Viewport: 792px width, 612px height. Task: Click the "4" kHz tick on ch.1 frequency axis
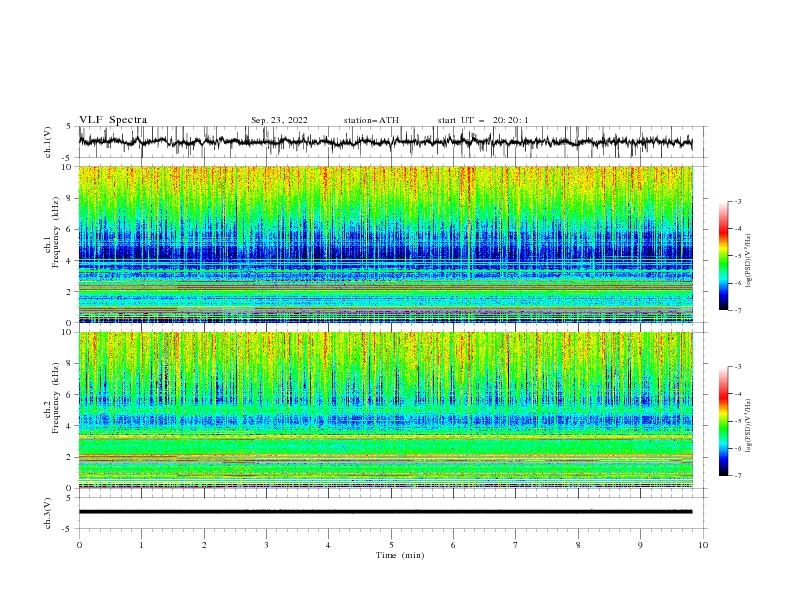pos(70,261)
